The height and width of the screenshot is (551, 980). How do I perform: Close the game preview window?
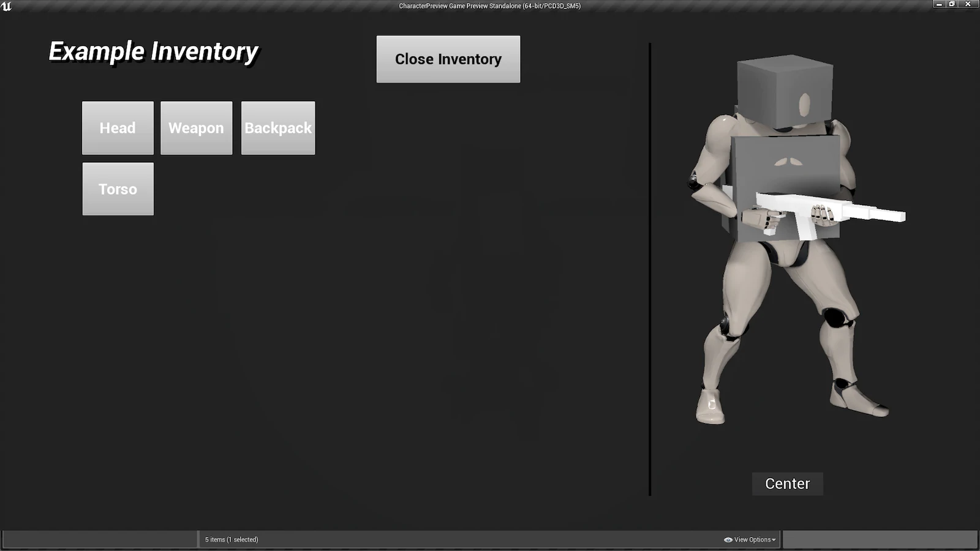pyautogui.click(x=968, y=4)
